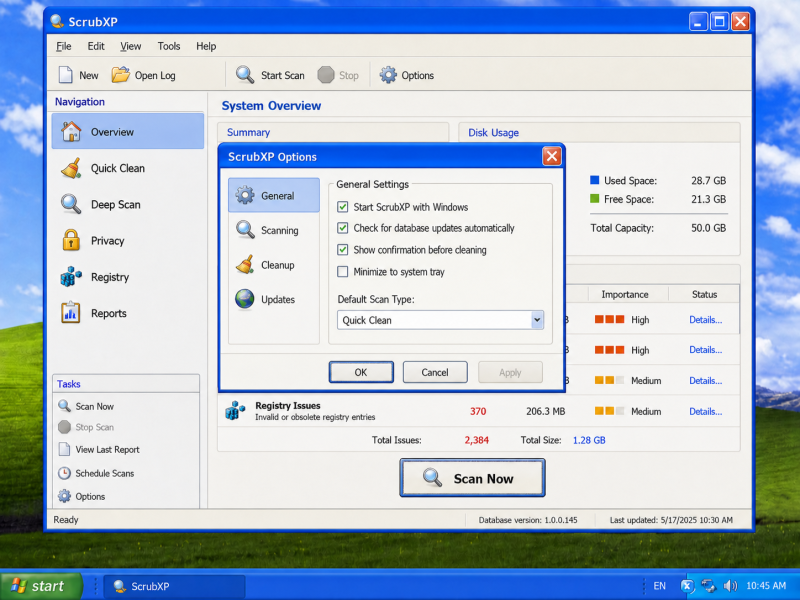Screen dimensions: 800x600
Task: Click Schedule Scans clock icon
Action: [64, 473]
